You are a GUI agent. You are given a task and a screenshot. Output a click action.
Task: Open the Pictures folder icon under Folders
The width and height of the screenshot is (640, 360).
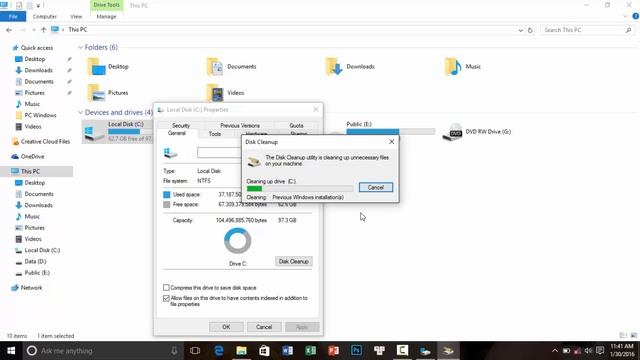click(97, 93)
